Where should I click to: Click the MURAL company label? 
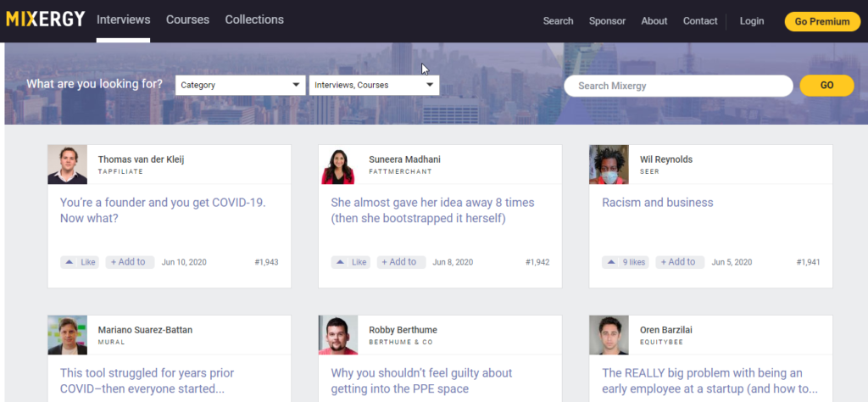[x=111, y=342]
